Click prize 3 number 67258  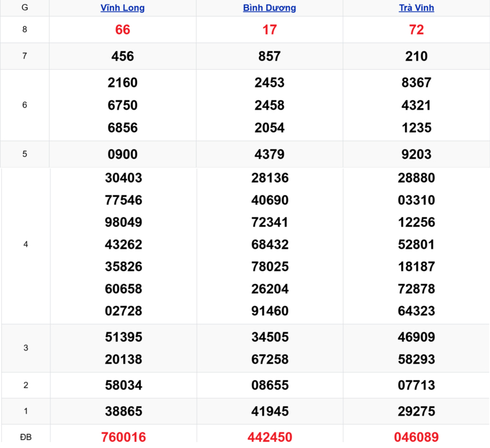point(269,359)
